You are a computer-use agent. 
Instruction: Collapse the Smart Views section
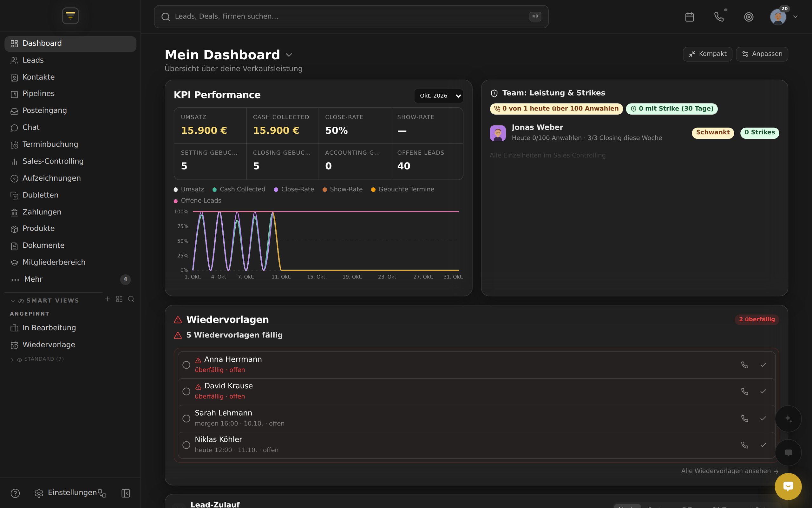point(45,301)
